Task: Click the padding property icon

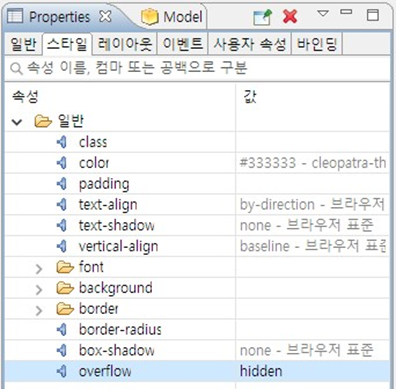Action: coord(62,184)
